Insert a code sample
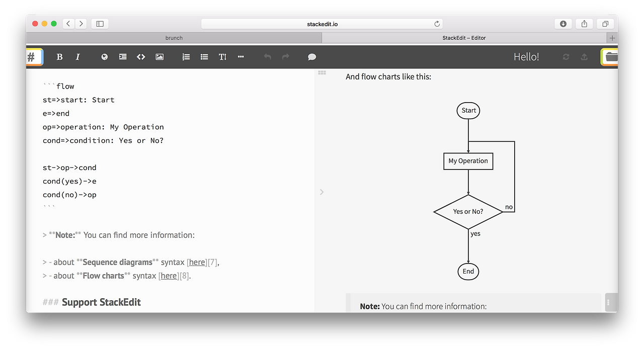This screenshot has height=350, width=644. (141, 57)
